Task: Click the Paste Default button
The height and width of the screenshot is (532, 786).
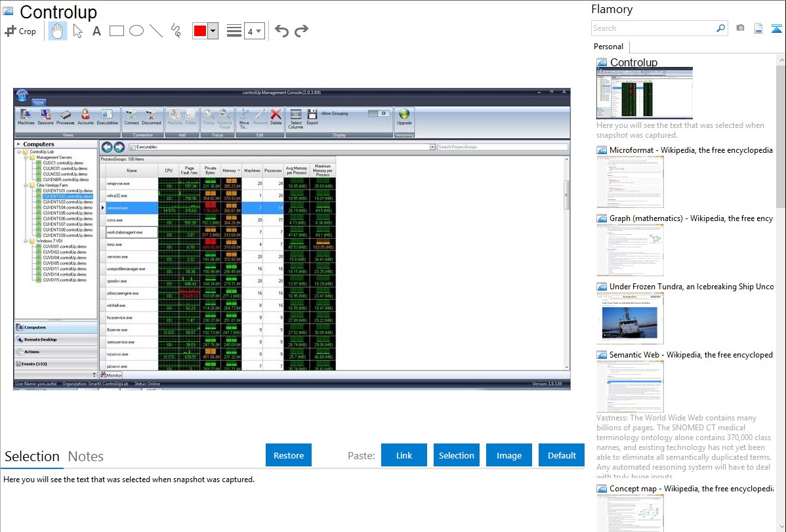Action: tap(562, 455)
